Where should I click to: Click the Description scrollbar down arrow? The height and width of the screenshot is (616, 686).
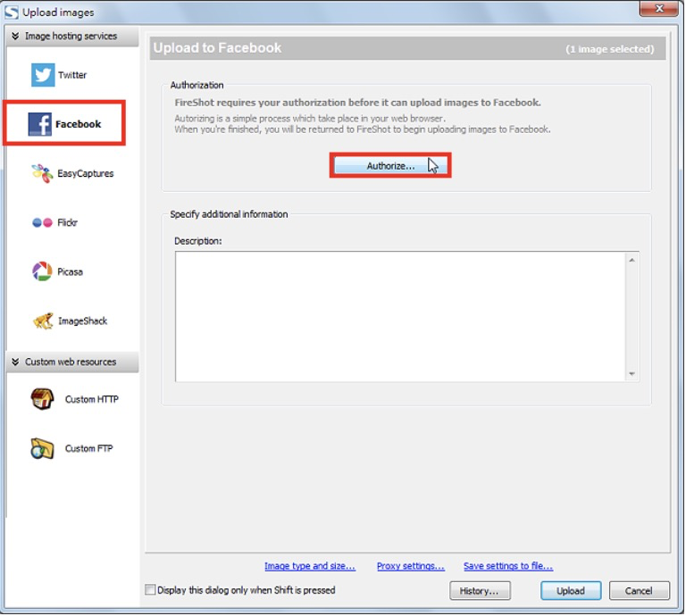click(632, 374)
